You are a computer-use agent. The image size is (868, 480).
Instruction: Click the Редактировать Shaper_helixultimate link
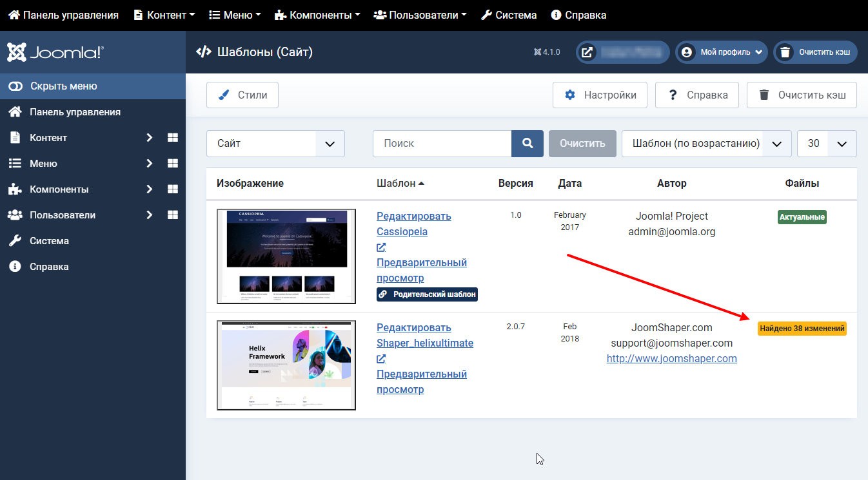425,335
